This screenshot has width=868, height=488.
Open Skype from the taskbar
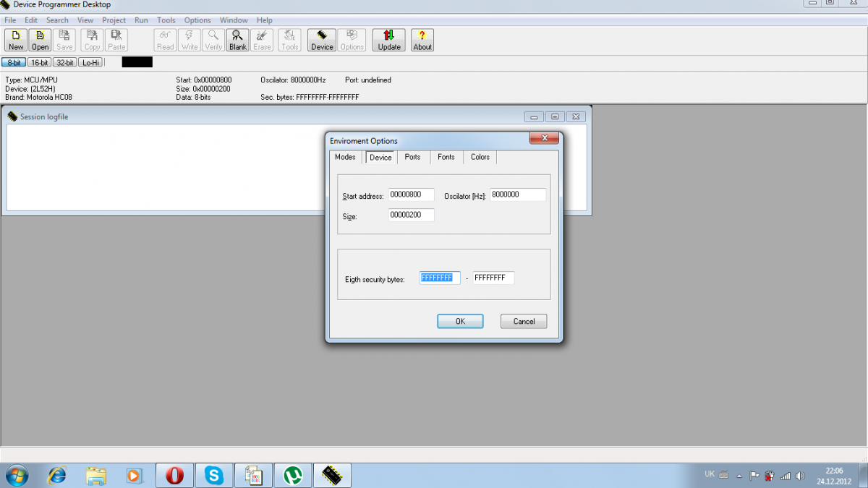(x=213, y=475)
